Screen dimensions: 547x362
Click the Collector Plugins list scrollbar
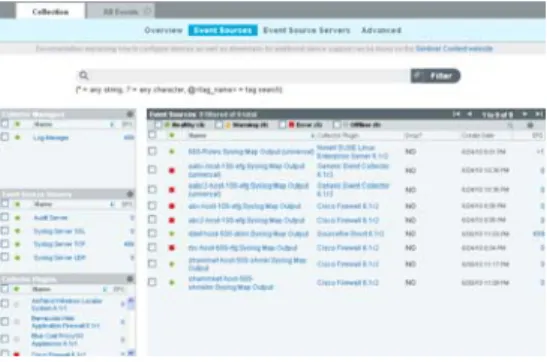pos(131,326)
